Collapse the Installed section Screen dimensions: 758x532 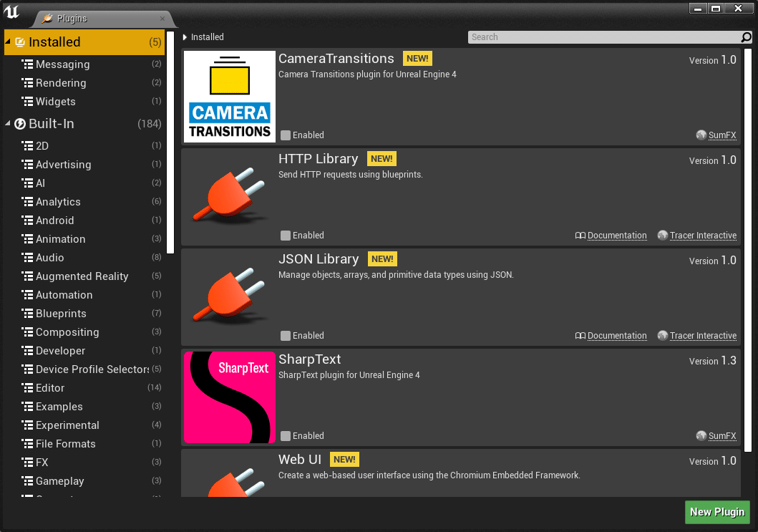point(6,42)
